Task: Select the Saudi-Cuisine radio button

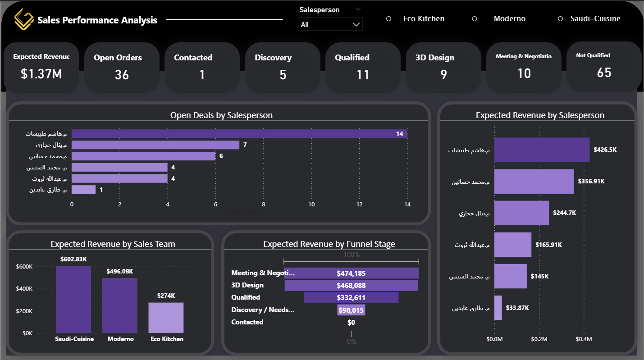Action: (560, 18)
